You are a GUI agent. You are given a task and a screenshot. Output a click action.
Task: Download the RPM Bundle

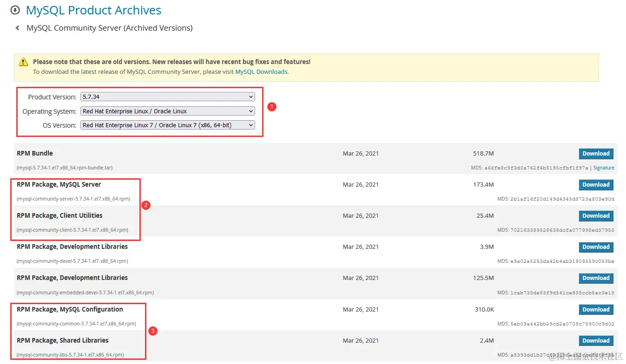click(x=596, y=154)
